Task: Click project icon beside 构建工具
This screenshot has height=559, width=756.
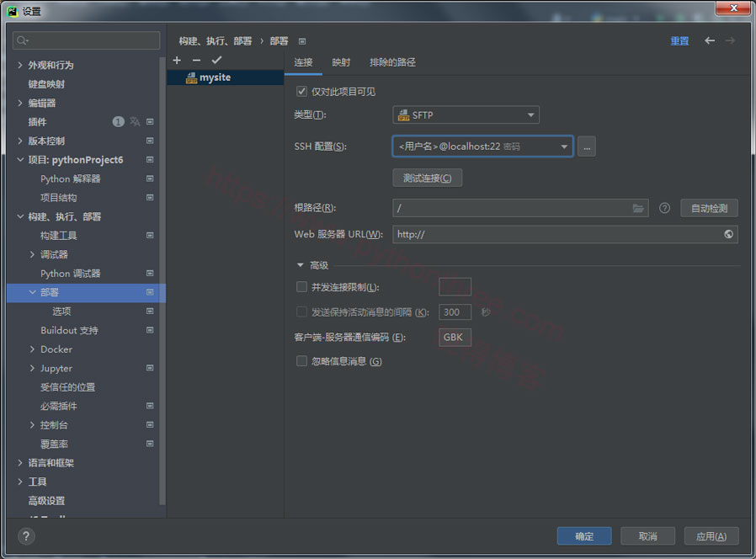Action: coord(150,236)
